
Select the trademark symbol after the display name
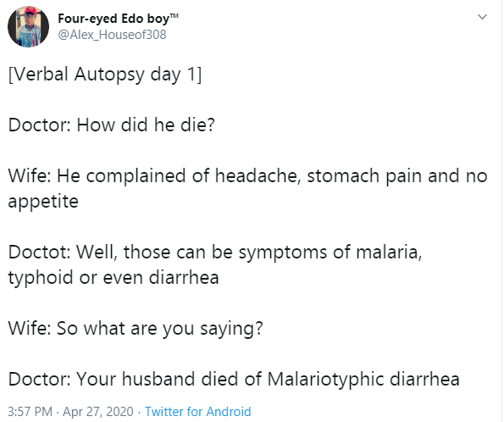pos(174,15)
